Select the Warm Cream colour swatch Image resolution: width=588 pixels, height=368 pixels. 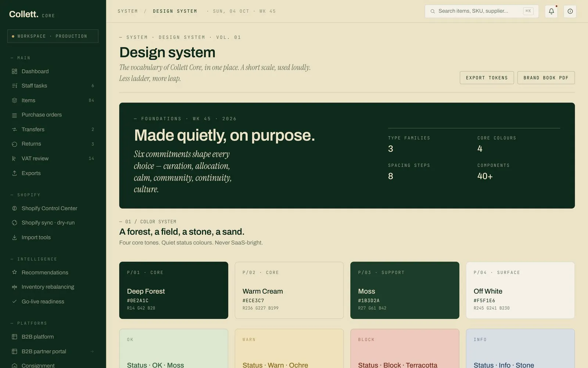[289, 290]
